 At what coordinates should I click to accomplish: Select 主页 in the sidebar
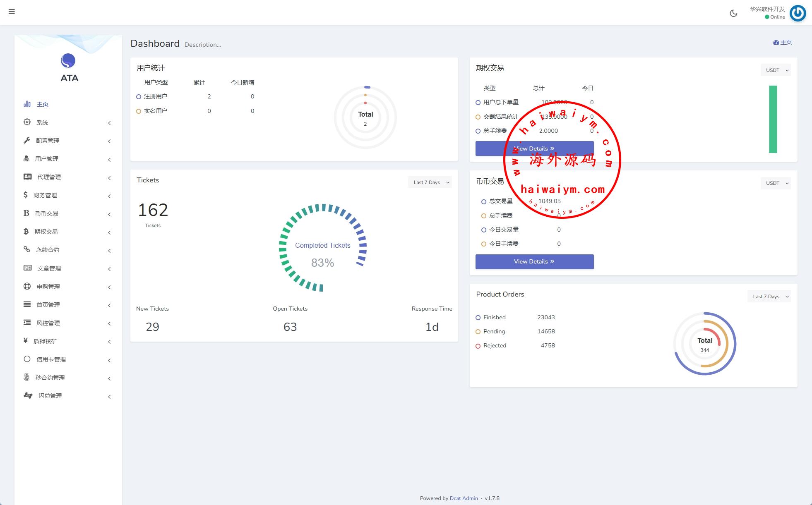pyautogui.click(x=42, y=104)
